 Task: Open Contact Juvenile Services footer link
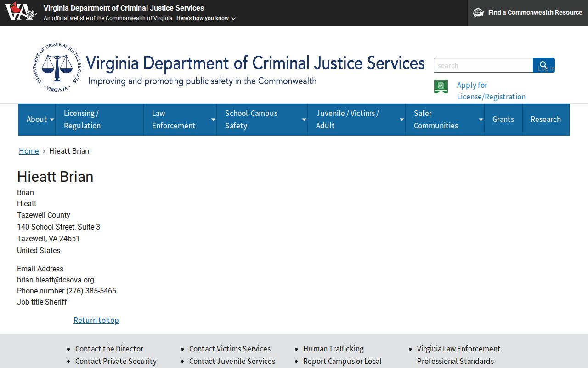(232, 361)
